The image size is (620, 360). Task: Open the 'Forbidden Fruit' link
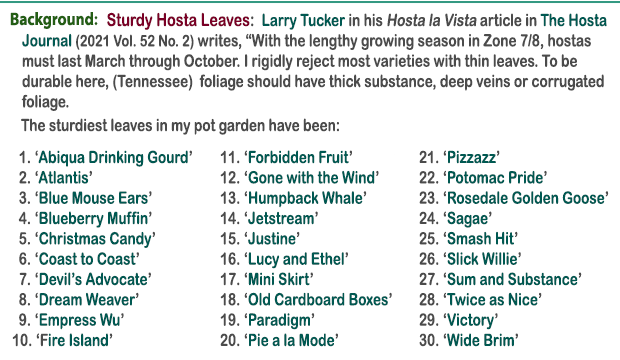(x=299, y=157)
